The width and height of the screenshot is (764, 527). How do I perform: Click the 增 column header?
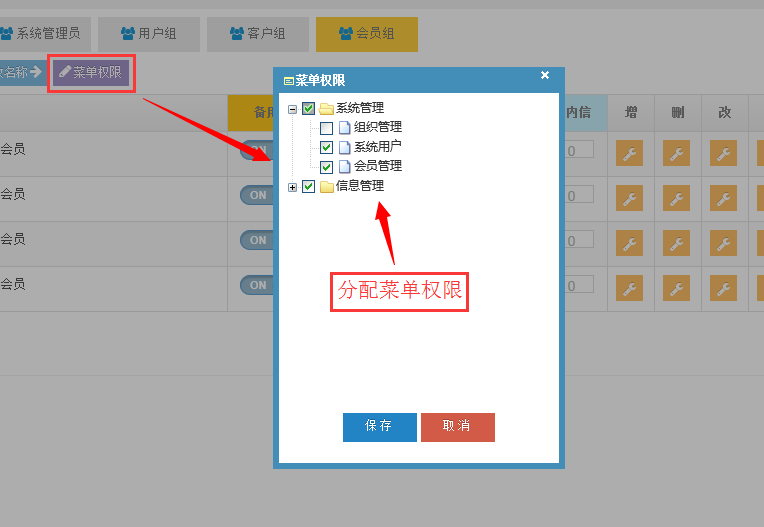coord(631,113)
